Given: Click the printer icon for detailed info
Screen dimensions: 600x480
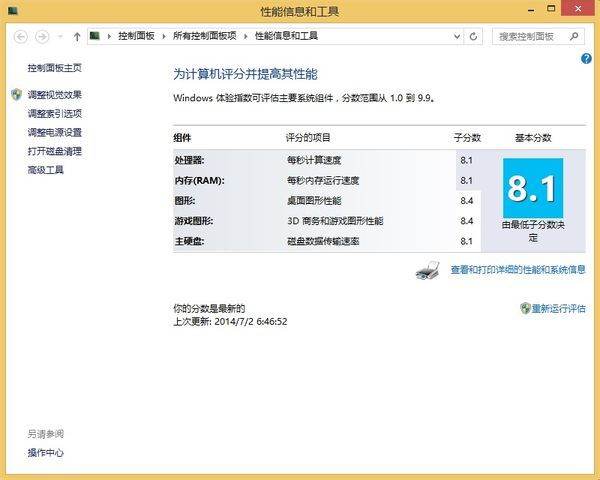Looking at the screenshot, I should click(x=427, y=270).
